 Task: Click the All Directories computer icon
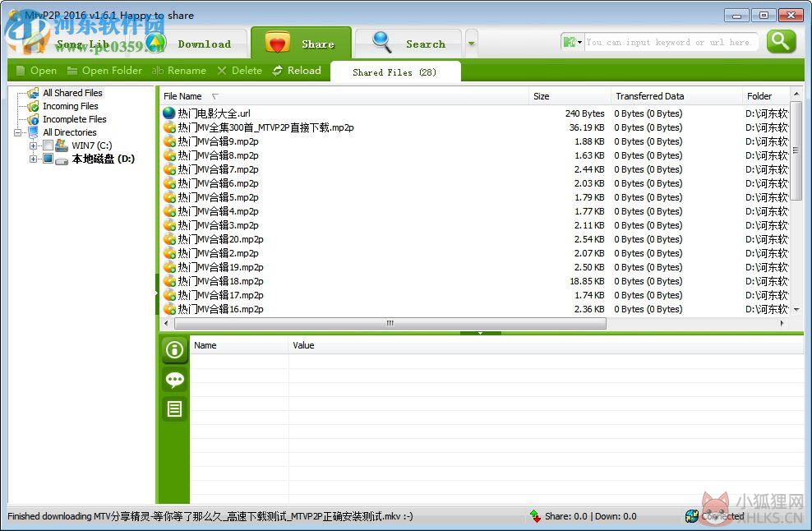pyautogui.click(x=33, y=132)
